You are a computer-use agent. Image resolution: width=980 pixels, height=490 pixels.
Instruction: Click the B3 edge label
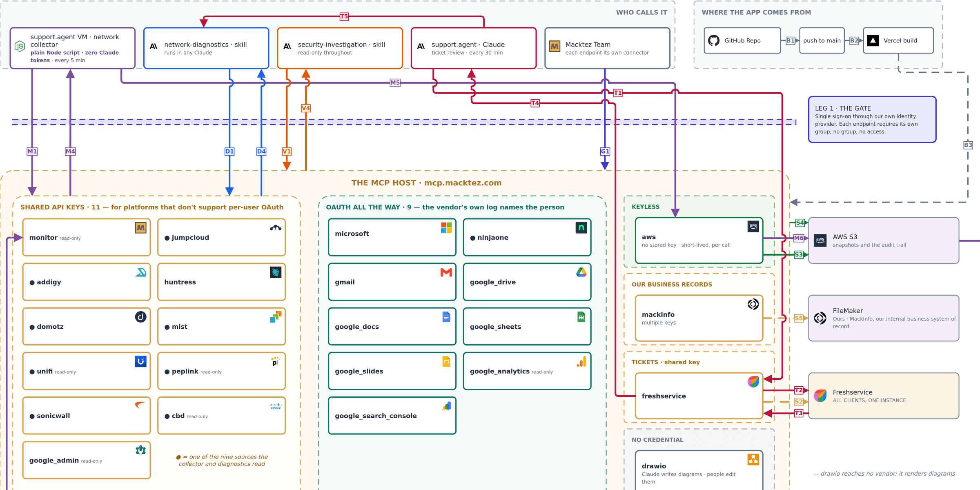(x=968, y=145)
